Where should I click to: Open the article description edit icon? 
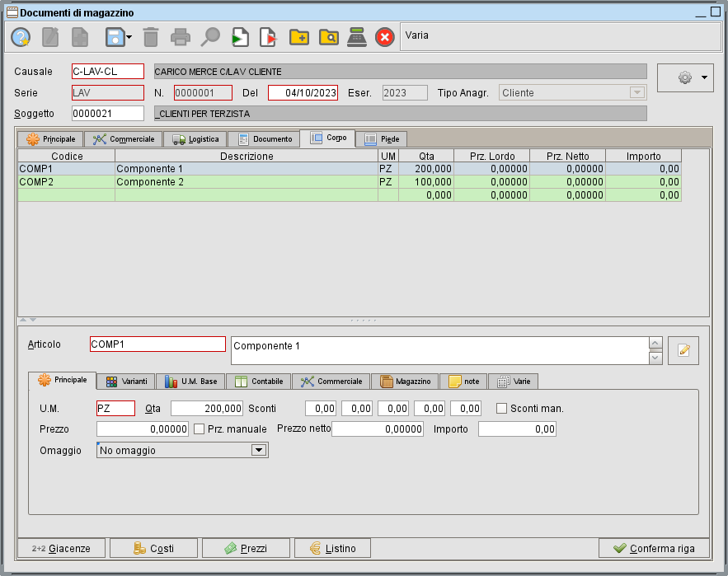tap(683, 350)
